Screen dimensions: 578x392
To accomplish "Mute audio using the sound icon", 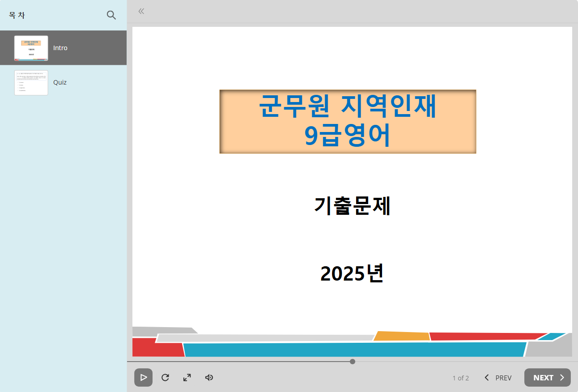I will point(208,377).
